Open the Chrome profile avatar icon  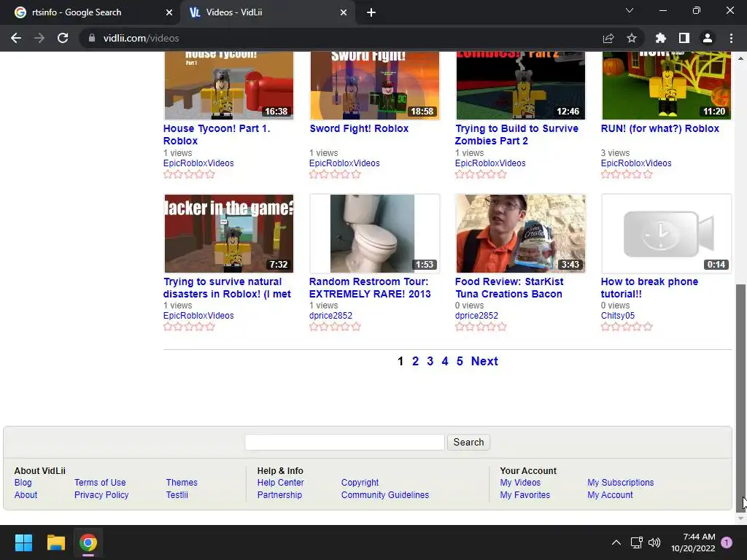(708, 38)
